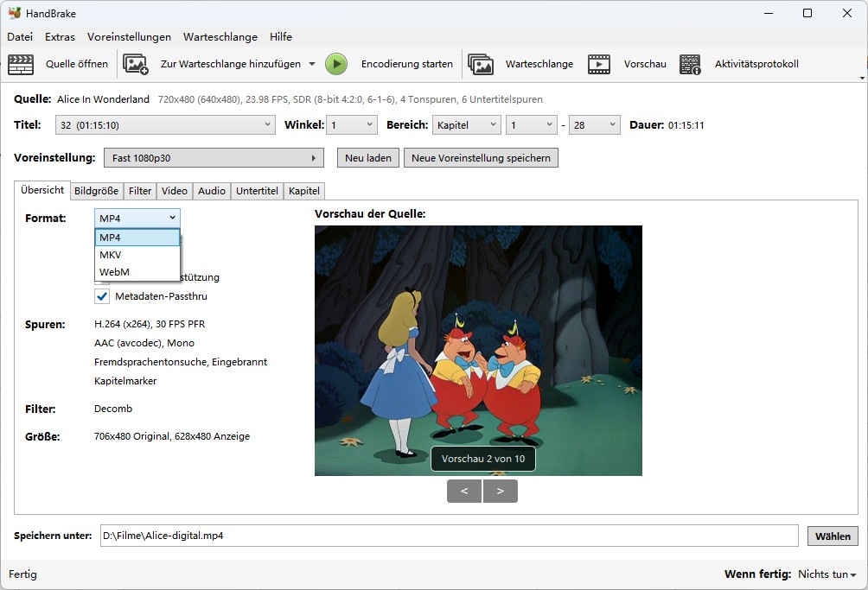Screen dimensions: 868x590
Task: Click the add to queue picture icon
Action: coord(136,64)
